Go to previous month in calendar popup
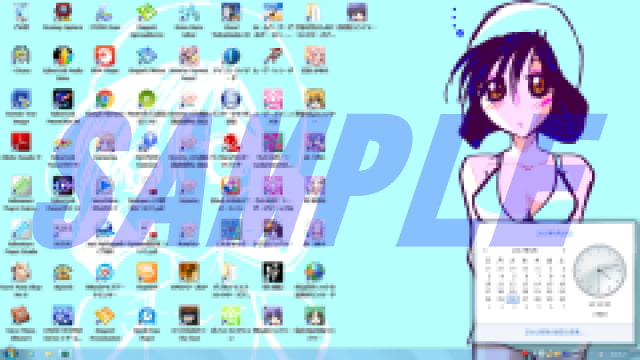This screenshot has width=640, height=360. pos(486,250)
